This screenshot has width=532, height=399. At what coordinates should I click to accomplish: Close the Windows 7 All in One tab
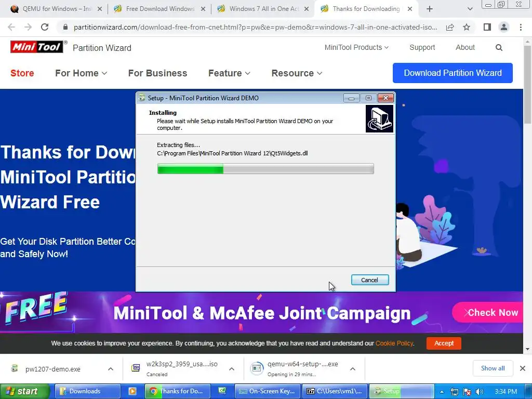tap(307, 9)
